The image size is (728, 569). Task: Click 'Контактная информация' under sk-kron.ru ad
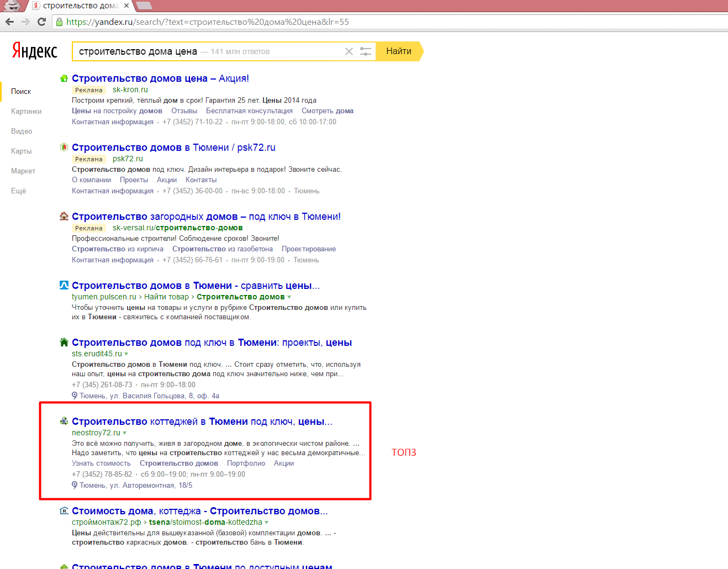113,122
